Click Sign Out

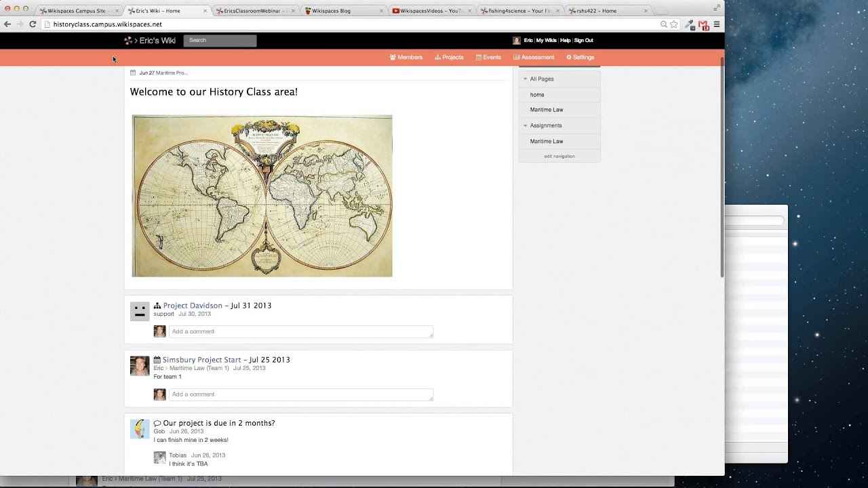(583, 41)
